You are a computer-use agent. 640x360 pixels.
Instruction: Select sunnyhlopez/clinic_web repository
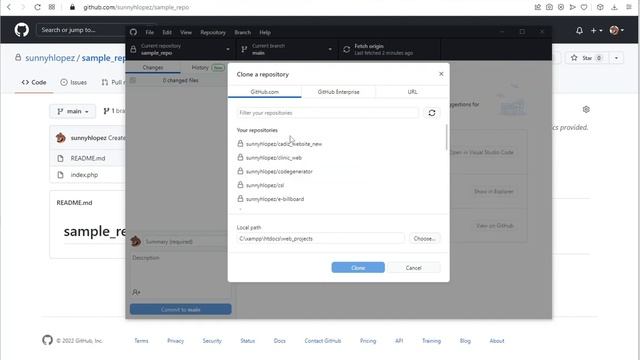[x=338, y=158]
